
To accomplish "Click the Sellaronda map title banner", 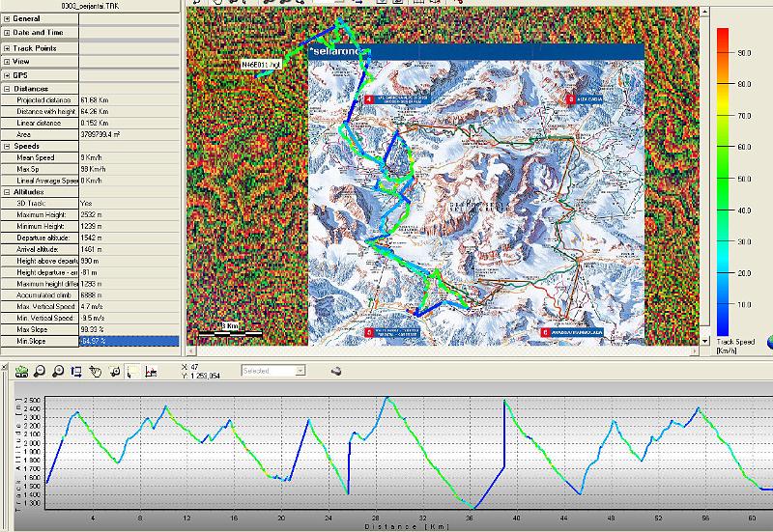I will tap(476, 51).
